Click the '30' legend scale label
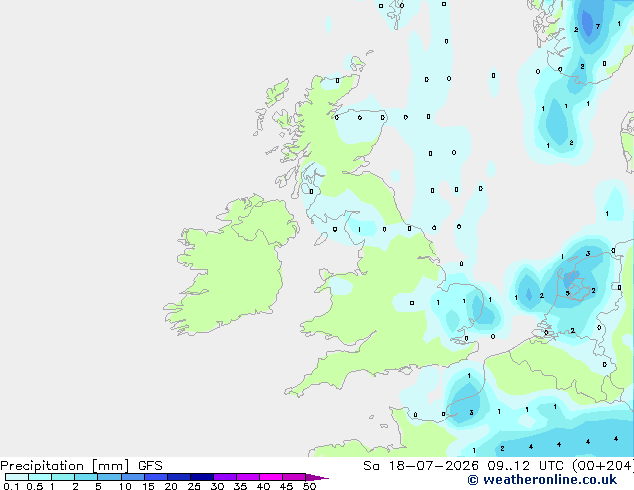 click(x=217, y=486)
